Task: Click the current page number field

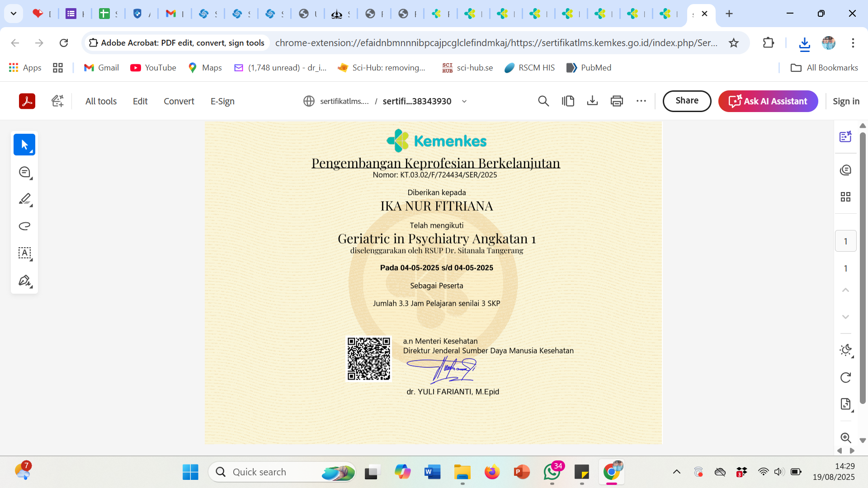Action: click(845, 241)
